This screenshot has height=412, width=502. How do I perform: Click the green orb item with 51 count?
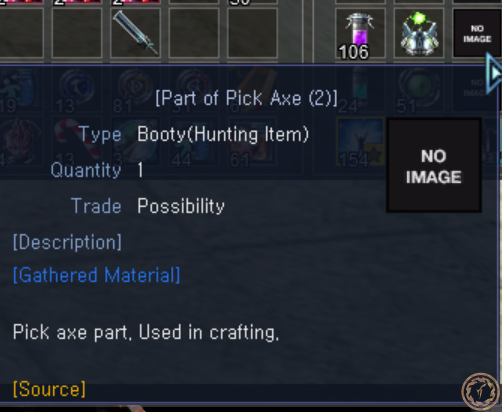(419, 90)
